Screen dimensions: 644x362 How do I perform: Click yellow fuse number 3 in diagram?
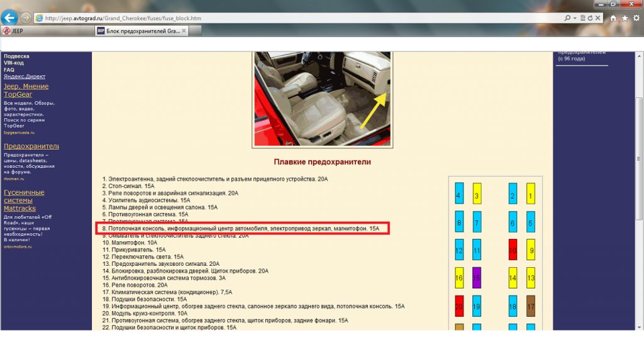tap(477, 194)
